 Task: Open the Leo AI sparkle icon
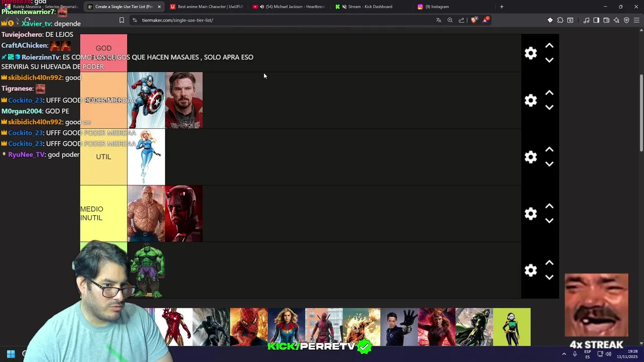(x=616, y=20)
